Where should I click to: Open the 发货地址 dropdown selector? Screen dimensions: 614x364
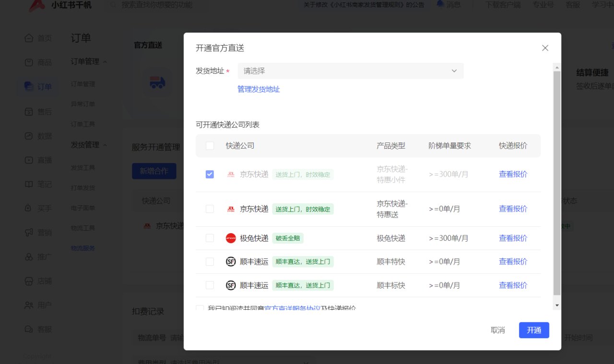[x=350, y=71]
